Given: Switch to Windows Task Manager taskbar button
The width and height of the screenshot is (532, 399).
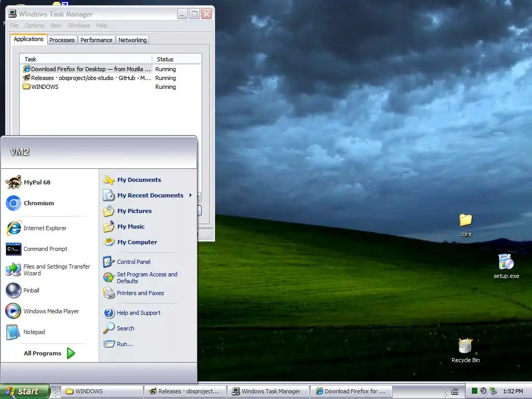Looking at the screenshot, I should tap(268, 391).
